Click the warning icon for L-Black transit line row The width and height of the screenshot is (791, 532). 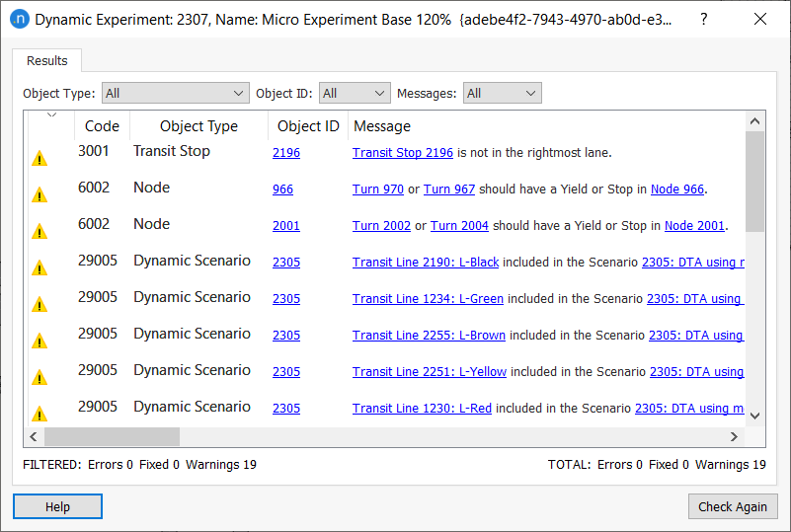[x=40, y=267]
